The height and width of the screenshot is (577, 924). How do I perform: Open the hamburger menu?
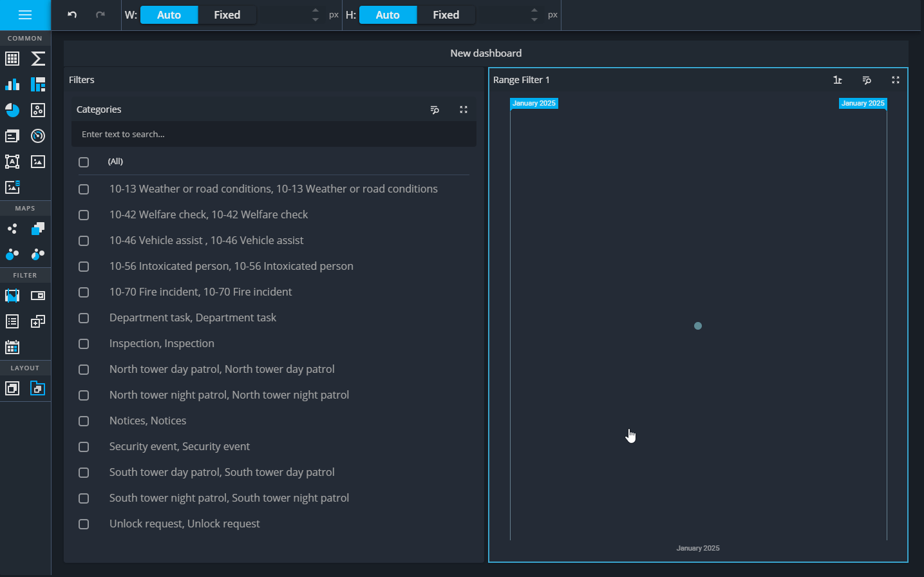(25, 15)
